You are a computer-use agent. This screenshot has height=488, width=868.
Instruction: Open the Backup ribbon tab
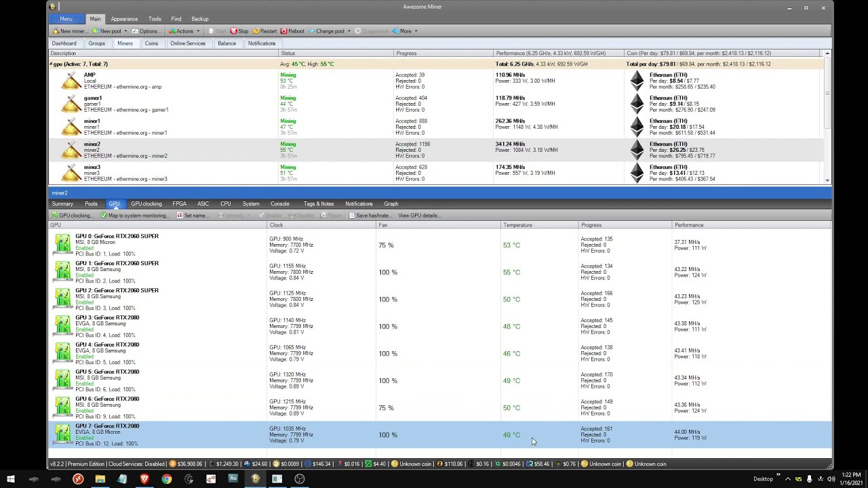[x=200, y=19]
